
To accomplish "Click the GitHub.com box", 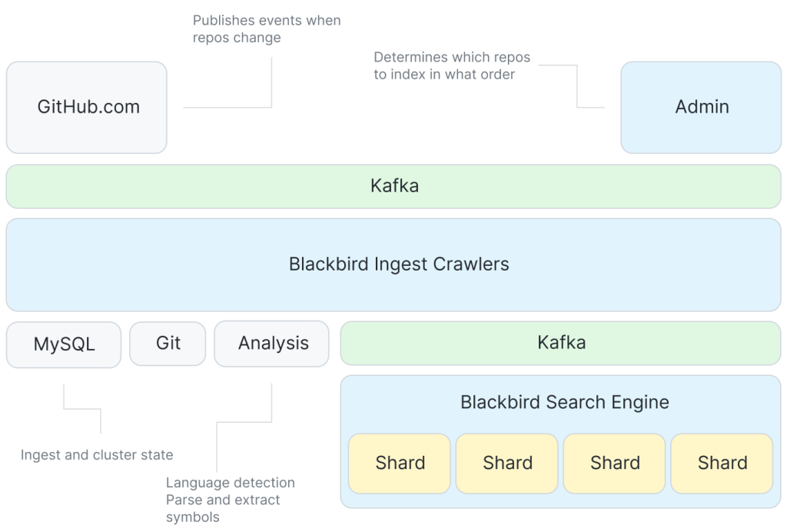I will tap(87, 107).
